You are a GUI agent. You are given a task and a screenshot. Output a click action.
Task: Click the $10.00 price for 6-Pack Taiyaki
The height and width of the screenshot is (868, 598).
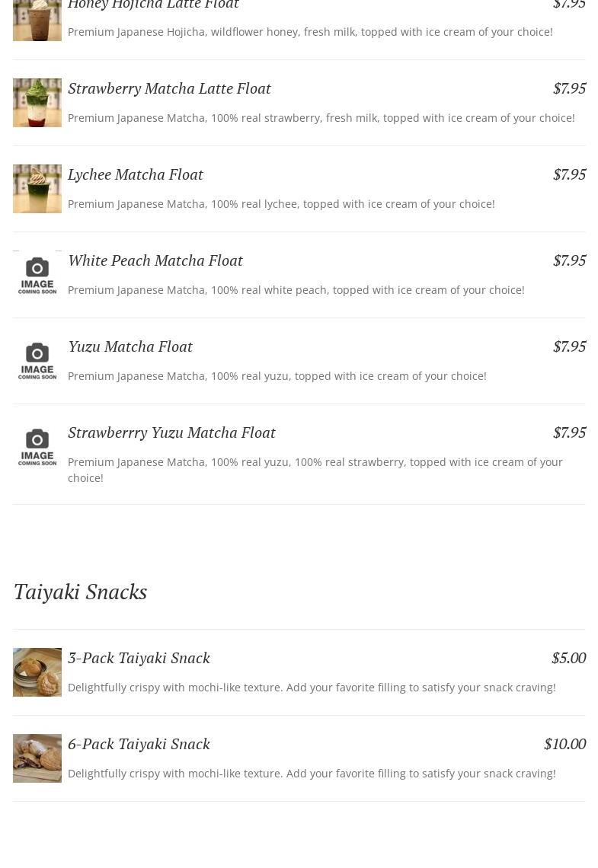click(564, 744)
